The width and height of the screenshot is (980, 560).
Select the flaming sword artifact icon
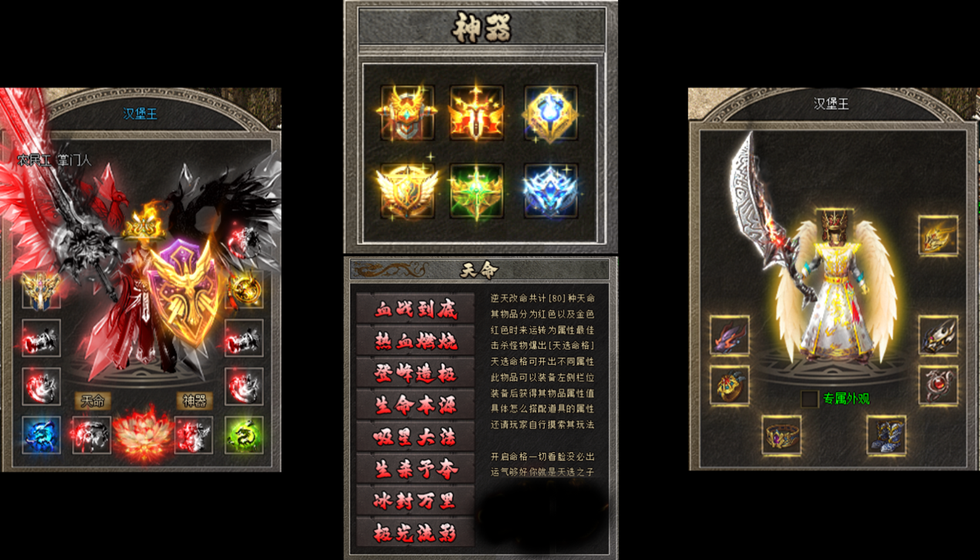477,113
